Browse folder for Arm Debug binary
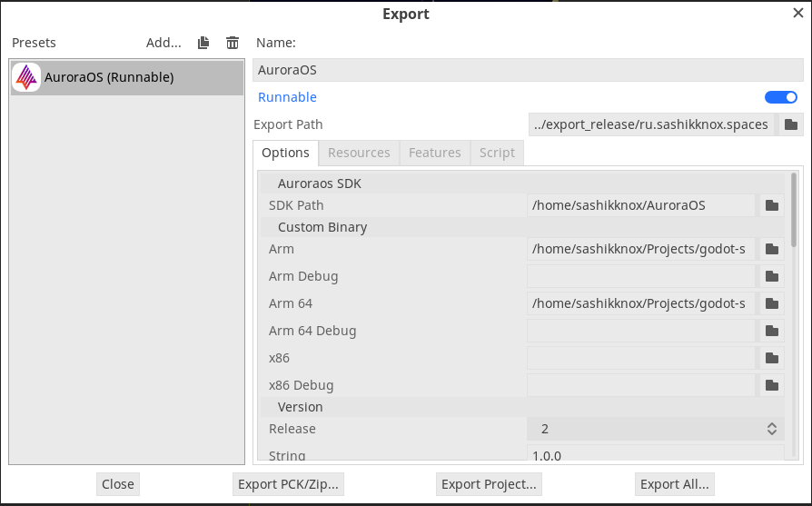812x506 pixels. pyautogui.click(x=772, y=276)
